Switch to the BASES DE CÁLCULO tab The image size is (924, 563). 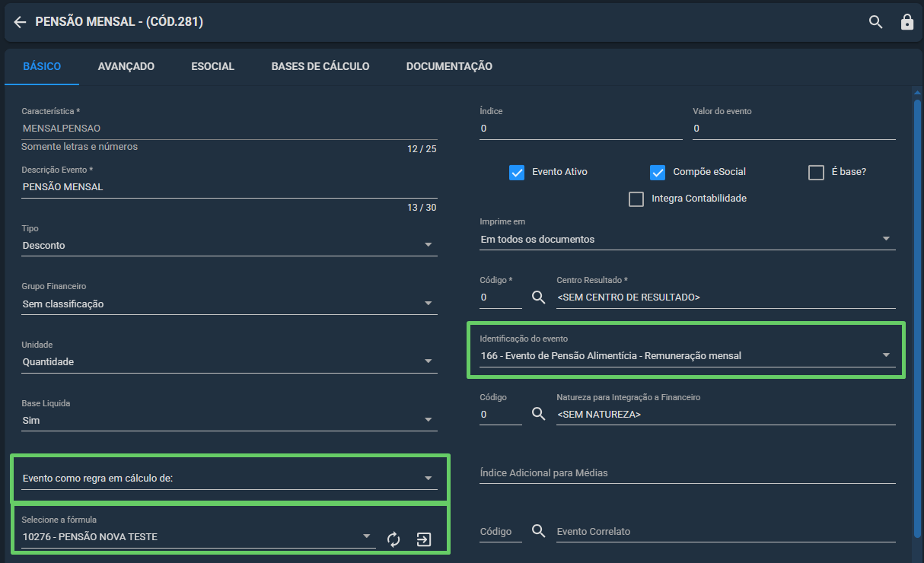320,66
